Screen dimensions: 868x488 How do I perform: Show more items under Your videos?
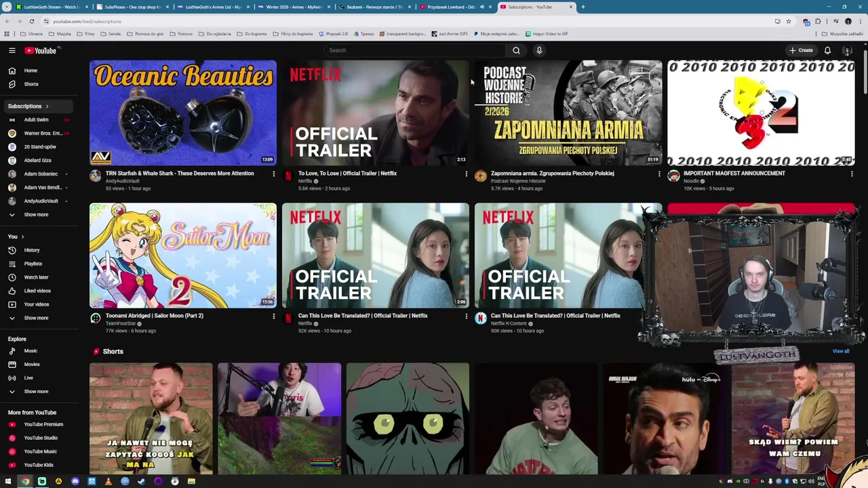pyautogui.click(x=37, y=318)
